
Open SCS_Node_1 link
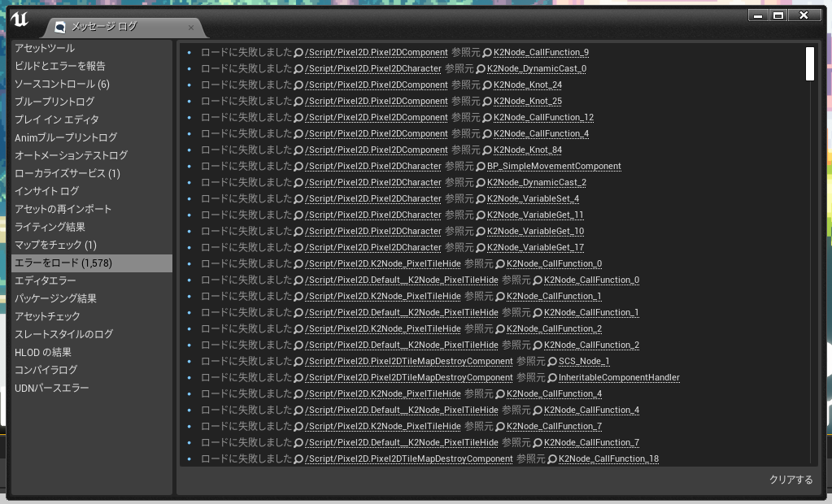(x=584, y=362)
